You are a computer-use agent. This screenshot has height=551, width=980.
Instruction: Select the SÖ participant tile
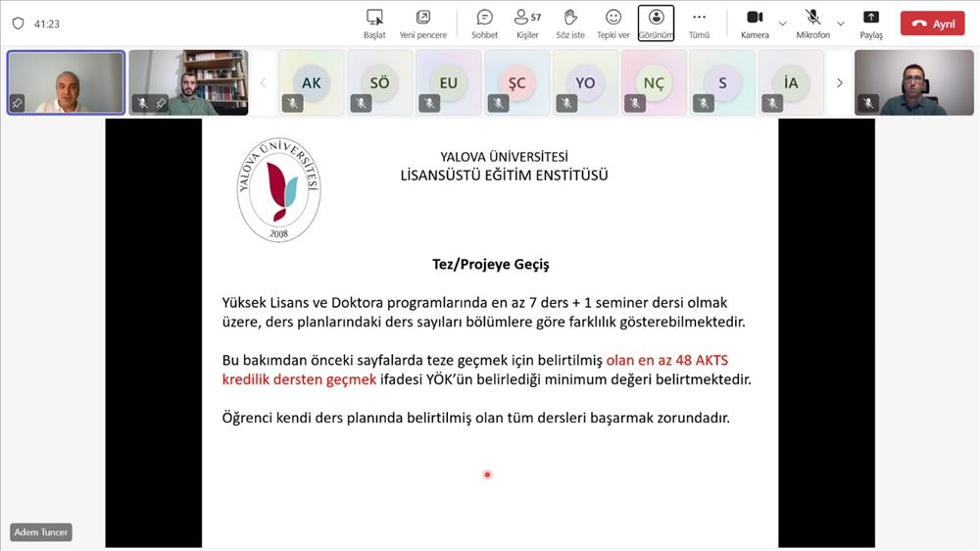pos(379,82)
